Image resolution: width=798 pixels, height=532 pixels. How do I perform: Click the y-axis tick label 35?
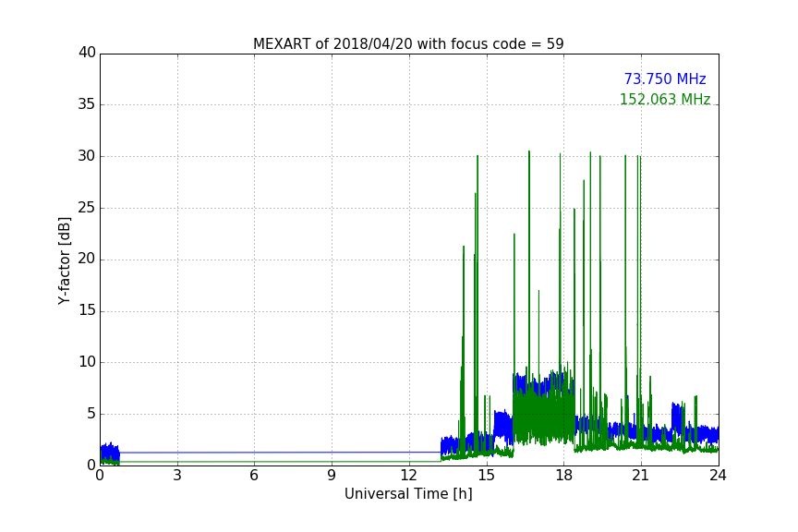click(x=87, y=104)
